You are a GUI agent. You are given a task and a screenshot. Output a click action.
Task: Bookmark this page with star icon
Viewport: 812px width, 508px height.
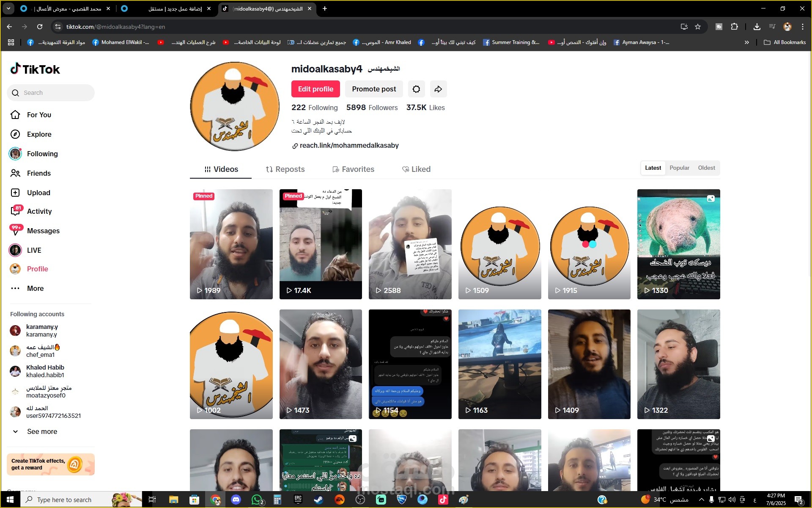pos(698,27)
